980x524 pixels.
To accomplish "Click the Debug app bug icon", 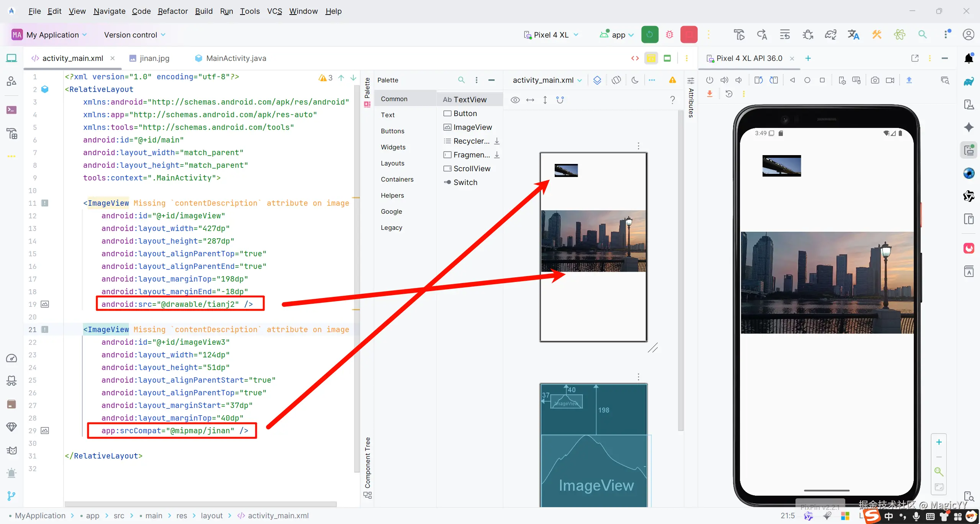I will coord(669,35).
